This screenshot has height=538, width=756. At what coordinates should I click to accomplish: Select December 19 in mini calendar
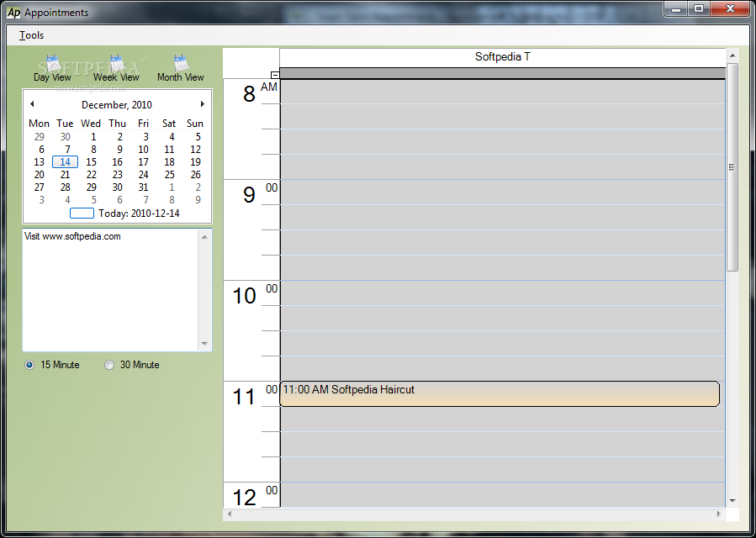(x=195, y=162)
